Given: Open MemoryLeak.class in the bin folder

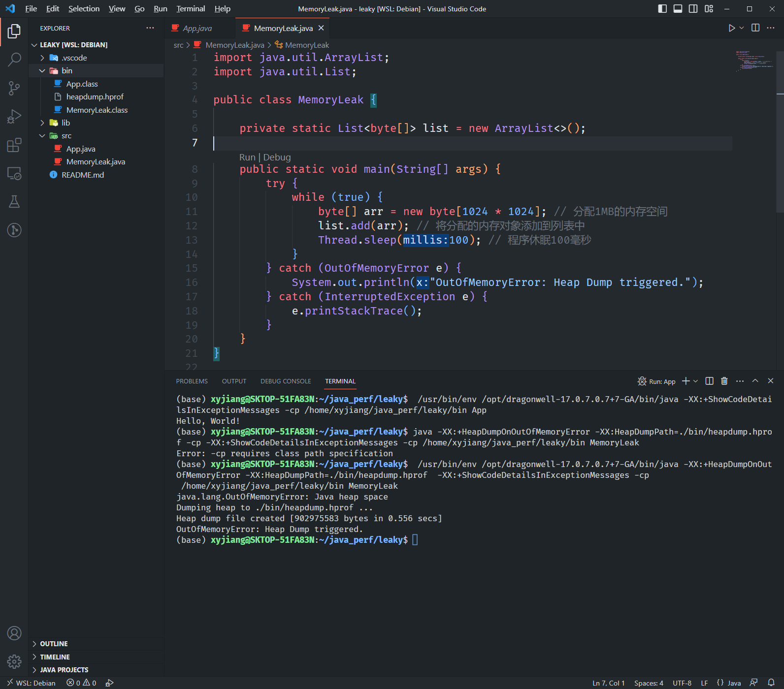Looking at the screenshot, I should point(96,110).
